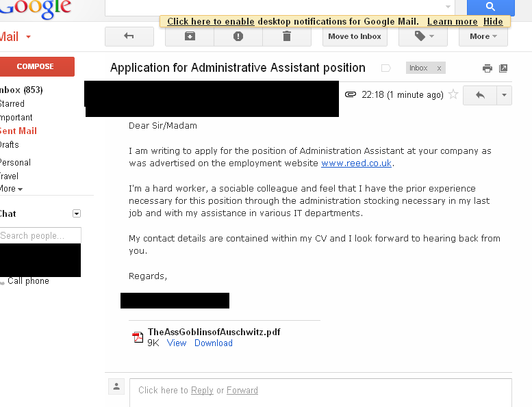Click the Search people input field
The height and width of the screenshot is (407, 532).
40,235
